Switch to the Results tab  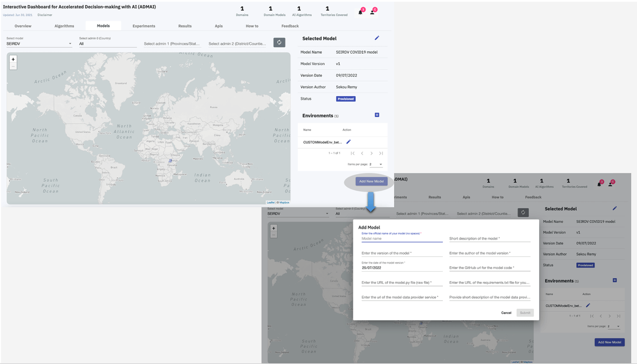click(185, 26)
